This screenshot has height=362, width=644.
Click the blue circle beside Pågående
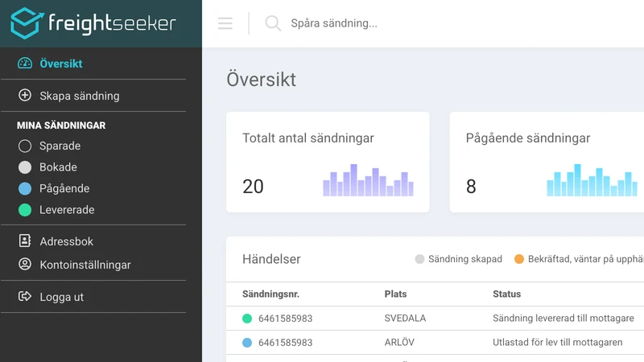(x=25, y=188)
